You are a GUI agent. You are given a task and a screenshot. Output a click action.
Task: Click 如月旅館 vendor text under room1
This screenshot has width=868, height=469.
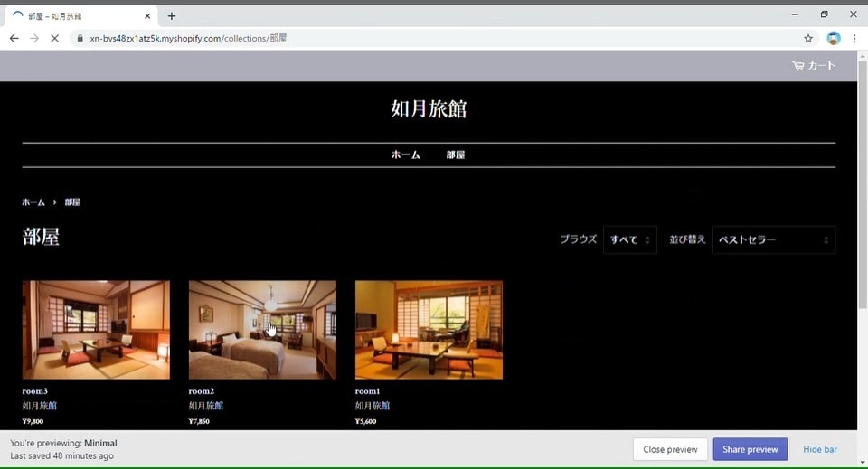coord(373,406)
